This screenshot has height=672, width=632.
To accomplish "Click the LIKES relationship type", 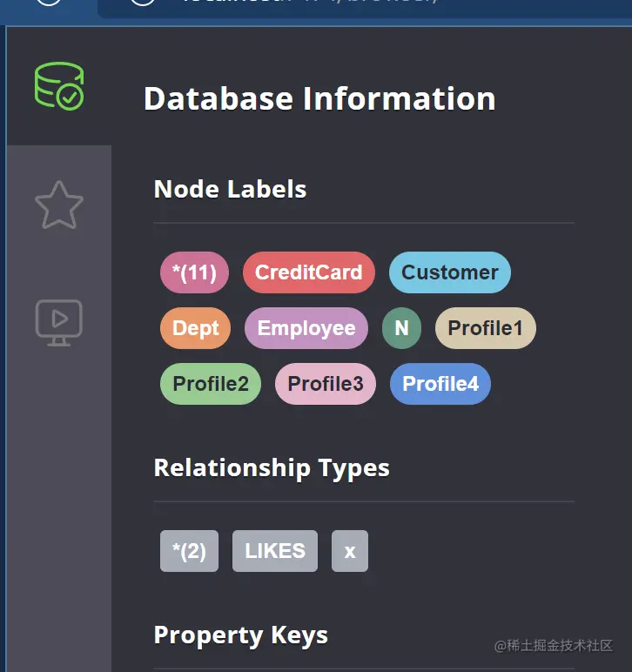I will pyautogui.click(x=275, y=551).
